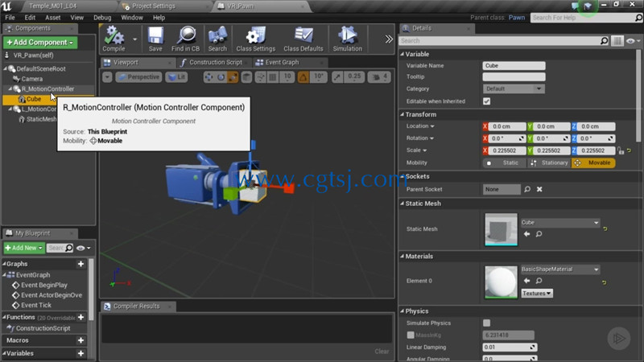Set Mobility to Static
Image resolution: width=644 pixels, height=362 pixels.
pyautogui.click(x=505, y=163)
